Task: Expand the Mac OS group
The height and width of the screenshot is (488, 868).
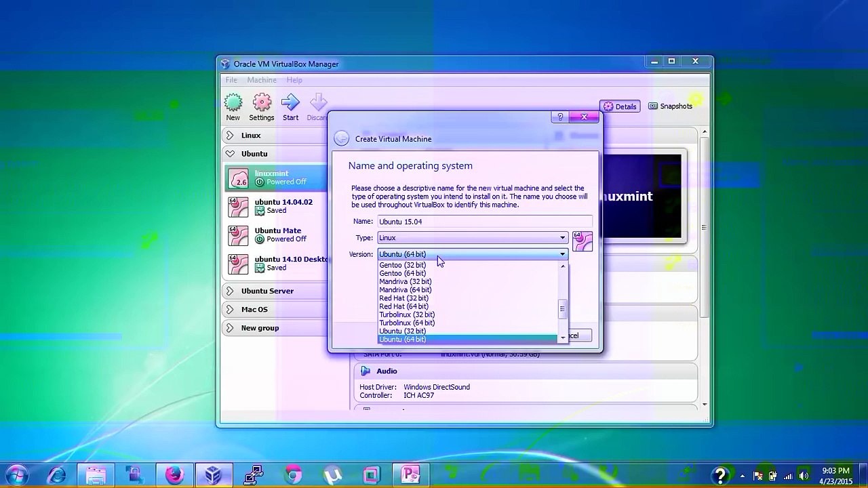Action: 230,309
